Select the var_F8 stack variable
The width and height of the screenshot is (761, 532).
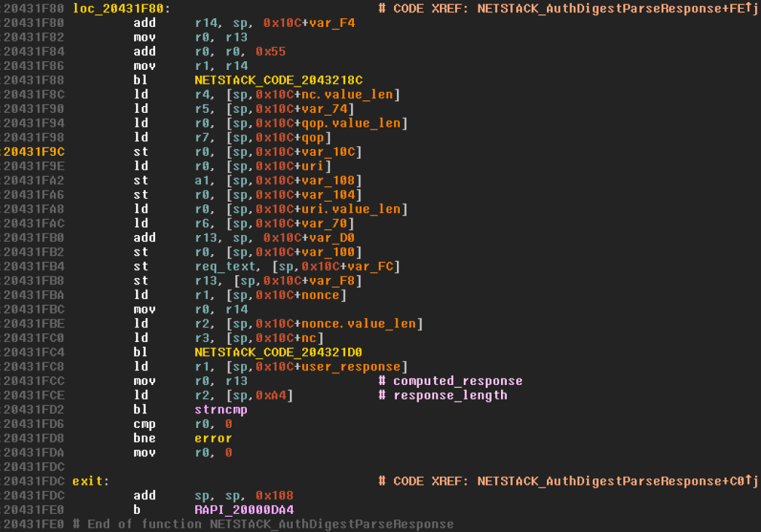tap(332, 280)
